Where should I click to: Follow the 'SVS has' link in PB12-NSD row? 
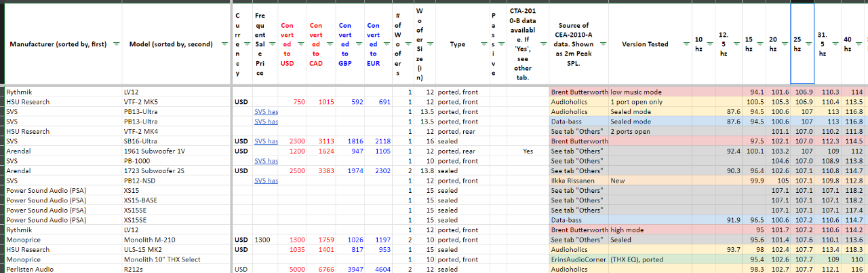tap(266, 181)
